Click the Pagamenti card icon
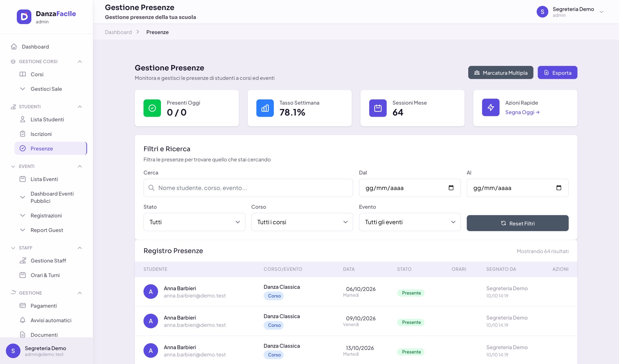The width and height of the screenshot is (619, 364). click(23, 306)
